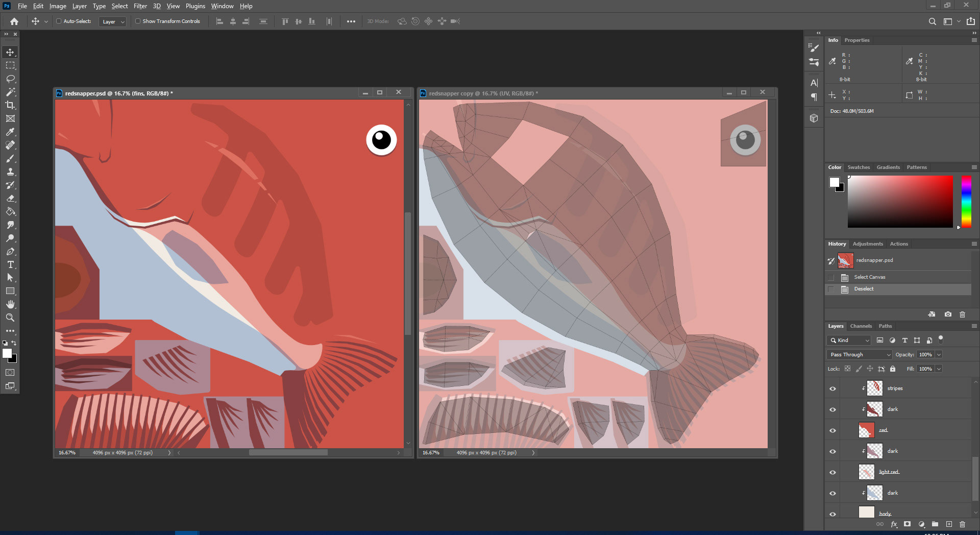Open the History panel flyout menu
This screenshot has height=535, width=980.
[974, 244]
